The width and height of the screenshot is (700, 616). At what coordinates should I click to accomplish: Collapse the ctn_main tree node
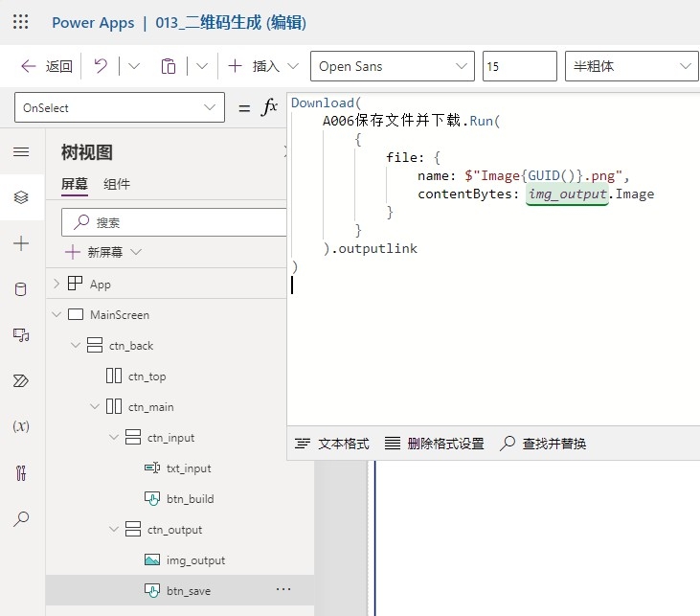pos(95,407)
